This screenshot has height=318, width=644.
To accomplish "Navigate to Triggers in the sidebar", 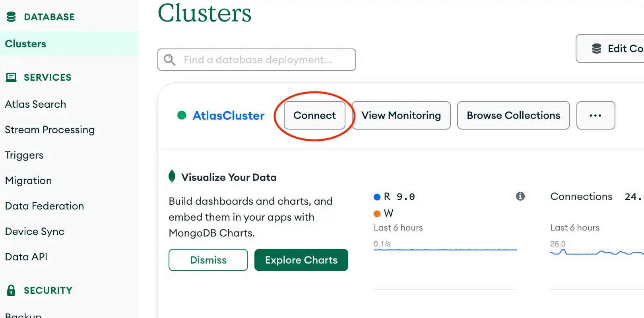I will pos(24,155).
